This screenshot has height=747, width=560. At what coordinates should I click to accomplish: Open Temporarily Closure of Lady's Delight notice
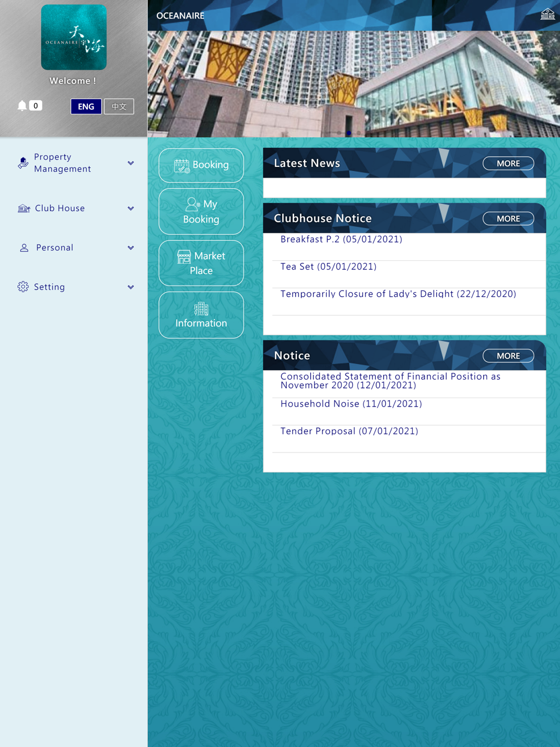coord(398,294)
